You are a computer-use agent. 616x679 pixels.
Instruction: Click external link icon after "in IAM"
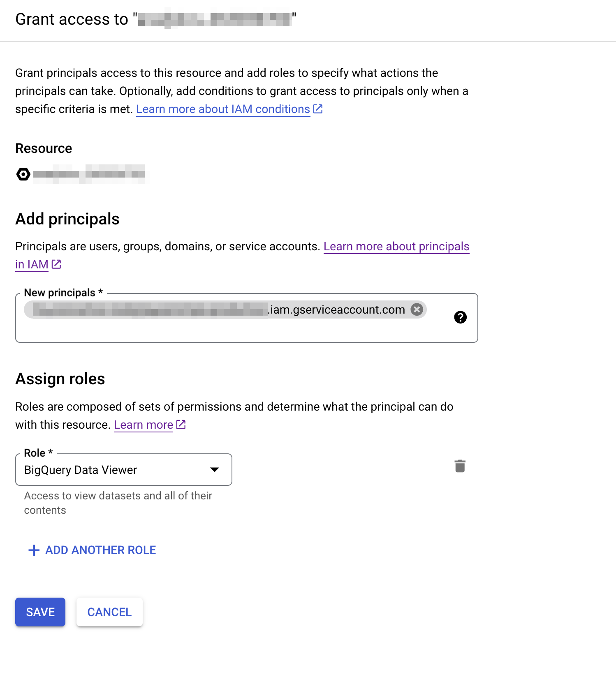point(56,264)
